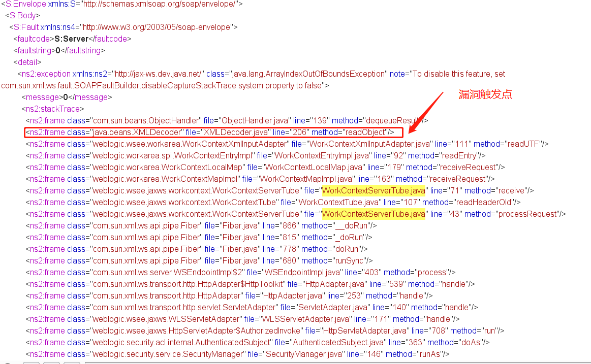This screenshot has height=364, width=591.
Task: Click the Fiber frame at line 815
Action: 199,237
